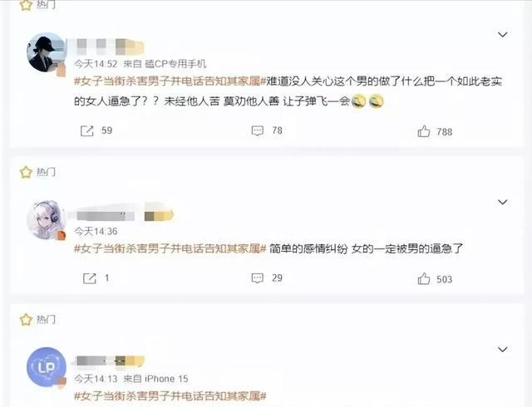The width and height of the screenshot is (532, 407).
Task: Click 今天14:36 timestamp
Action: click(x=96, y=232)
